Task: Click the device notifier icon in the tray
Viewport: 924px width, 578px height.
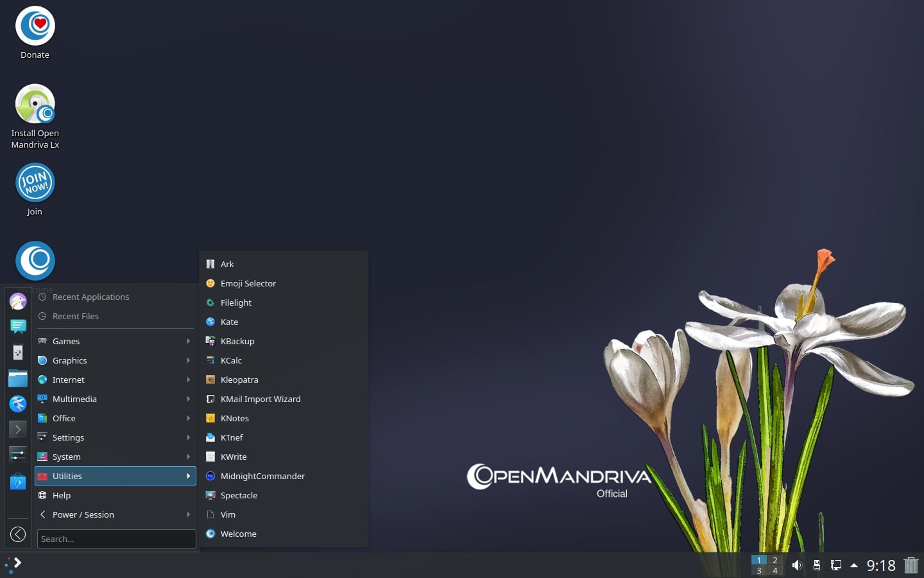Action: click(817, 566)
